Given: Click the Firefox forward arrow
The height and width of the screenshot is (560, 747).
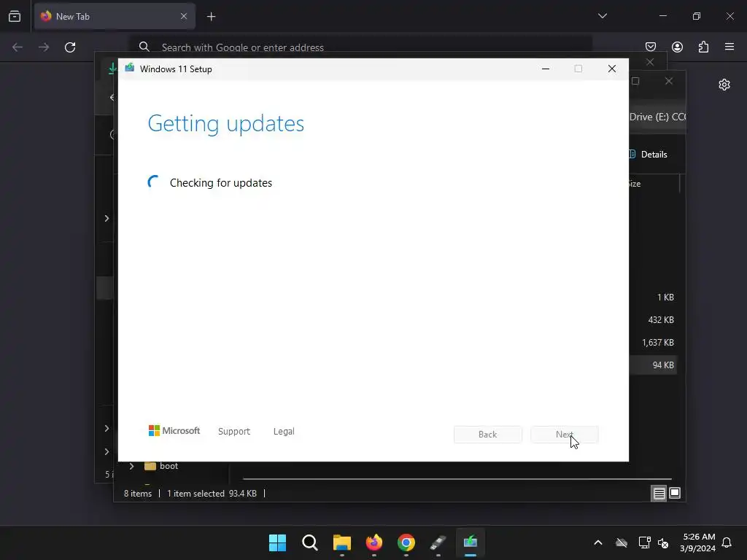Looking at the screenshot, I should tap(44, 47).
